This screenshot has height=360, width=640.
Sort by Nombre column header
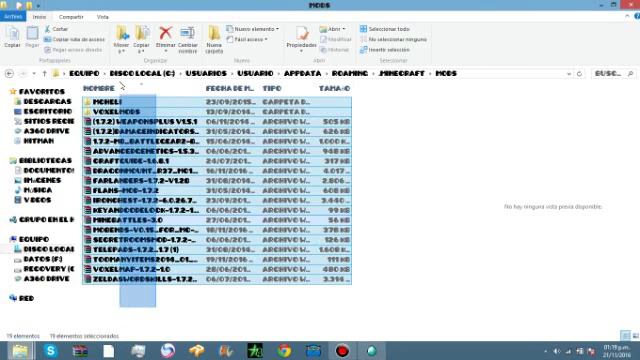99,89
